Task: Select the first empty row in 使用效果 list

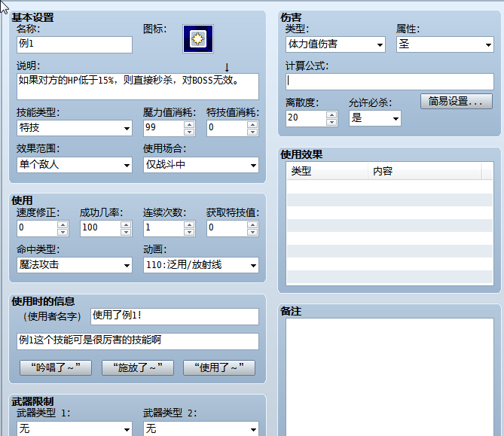Action: (x=389, y=187)
